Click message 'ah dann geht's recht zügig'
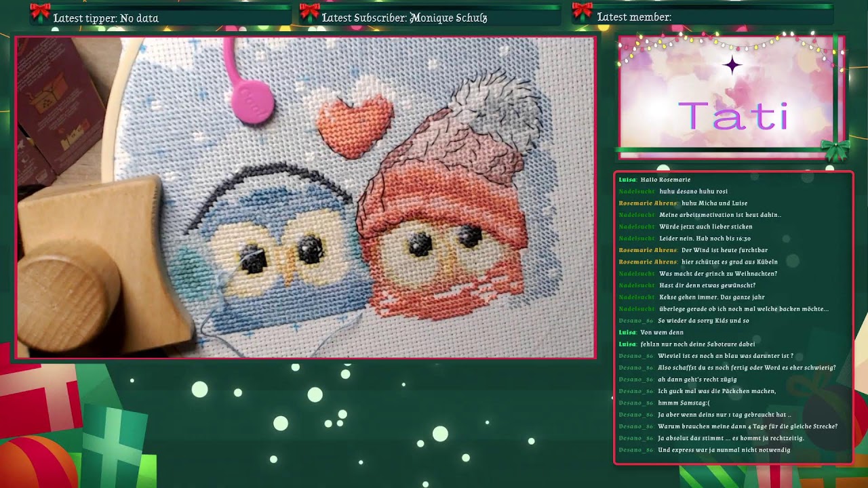 click(697, 380)
